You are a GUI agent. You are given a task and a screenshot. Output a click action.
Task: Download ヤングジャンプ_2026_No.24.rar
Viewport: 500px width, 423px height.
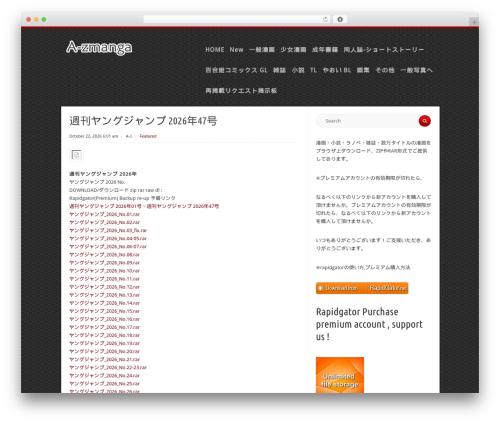point(104,376)
